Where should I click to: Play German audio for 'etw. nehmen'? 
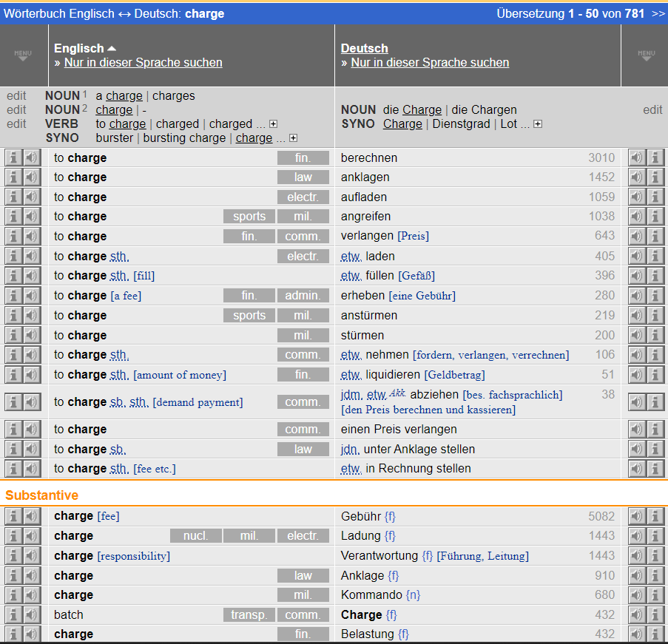coord(636,355)
